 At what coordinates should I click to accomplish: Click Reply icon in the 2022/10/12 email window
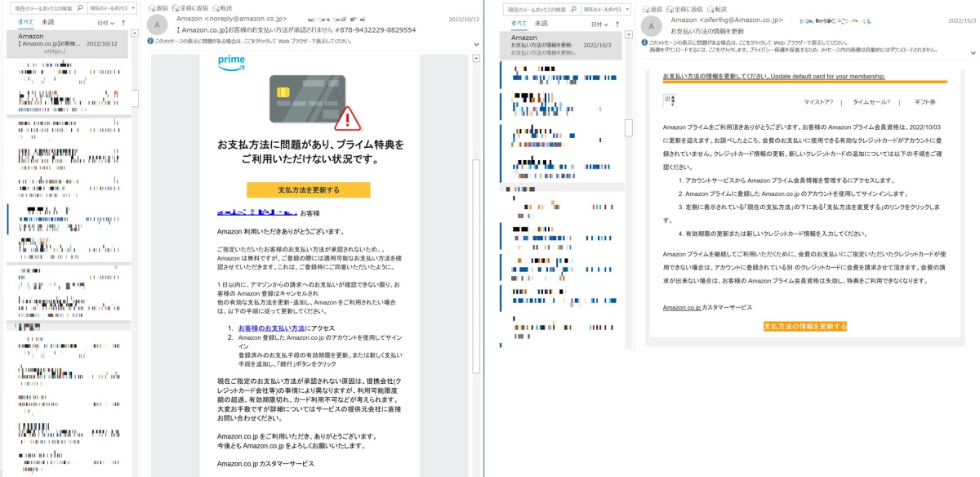(x=152, y=7)
